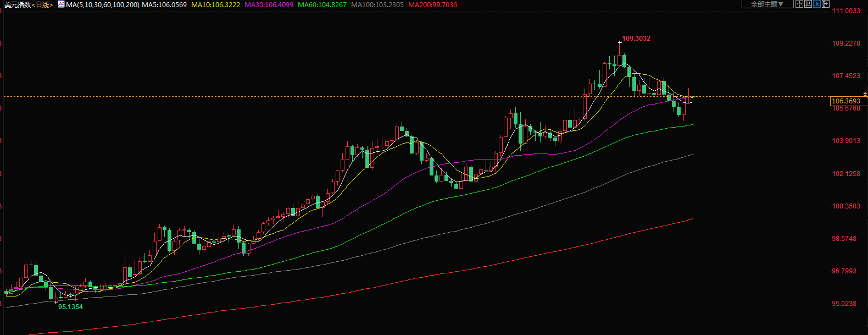This screenshot has width=868, height=335.
Task: Click the crosshair cursor icon at top right
Action: 799,4
